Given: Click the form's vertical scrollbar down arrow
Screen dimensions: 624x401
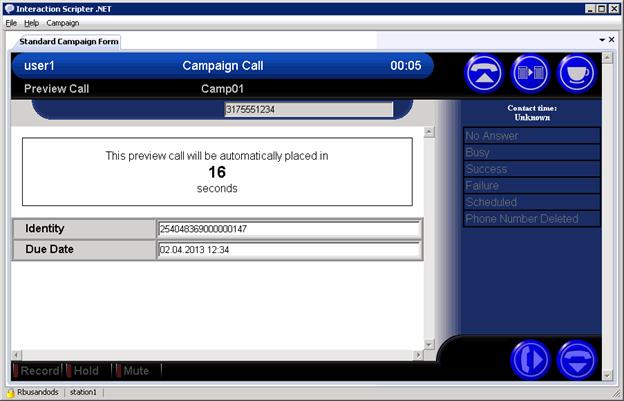Looking at the screenshot, I should (x=430, y=344).
